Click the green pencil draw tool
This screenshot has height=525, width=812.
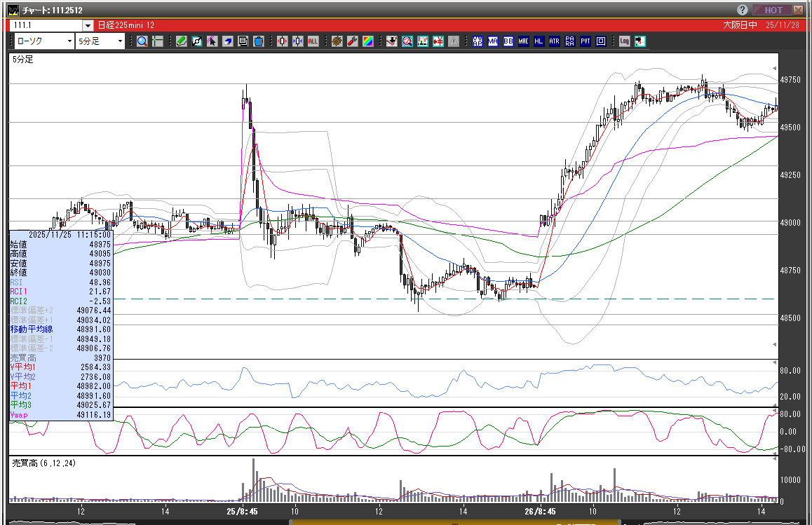pyautogui.click(x=181, y=41)
